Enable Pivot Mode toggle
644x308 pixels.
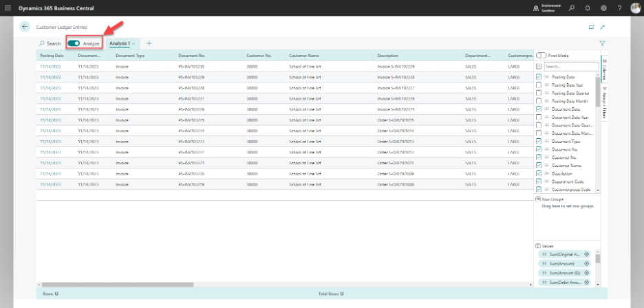(x=541, y=56)
